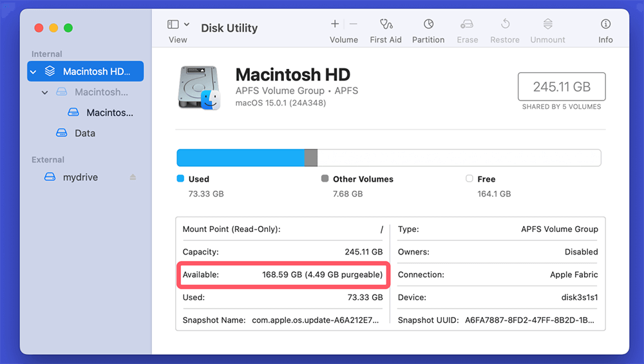Click the 73.33 GB used legend value
The image size is (644, 364).
coord(206,194)
